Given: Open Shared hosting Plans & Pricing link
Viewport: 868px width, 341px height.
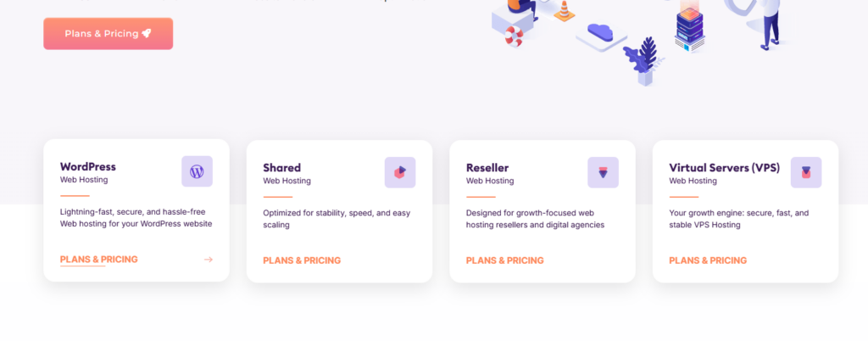Looking at the screenshot, I should click(302, 260).
